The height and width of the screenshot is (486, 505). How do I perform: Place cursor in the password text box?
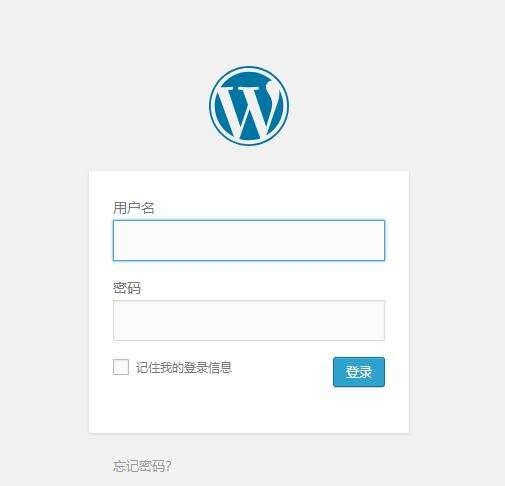249,320
